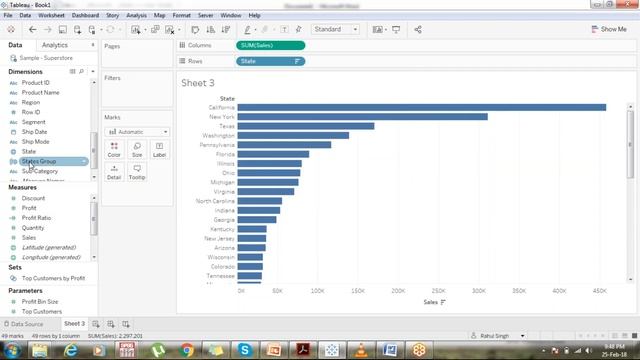Sort descending using toolbar icon
The image size is (640, 360).
[x=226, y=29]
